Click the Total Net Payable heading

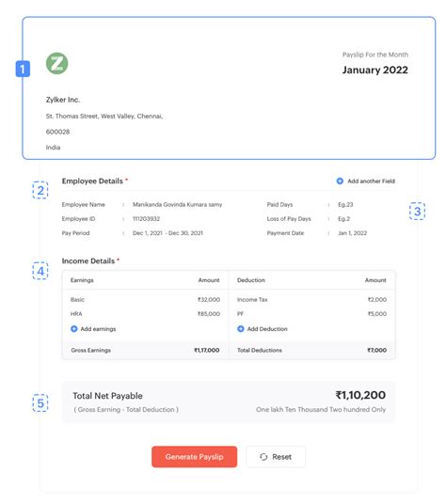click(x=107, y=396)
